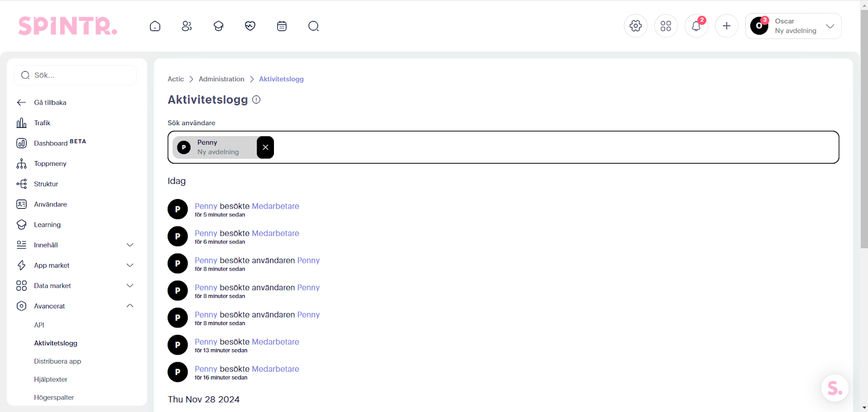Open the calendar icon in top bar
The image size is (868, 412).
coord(282,26)
